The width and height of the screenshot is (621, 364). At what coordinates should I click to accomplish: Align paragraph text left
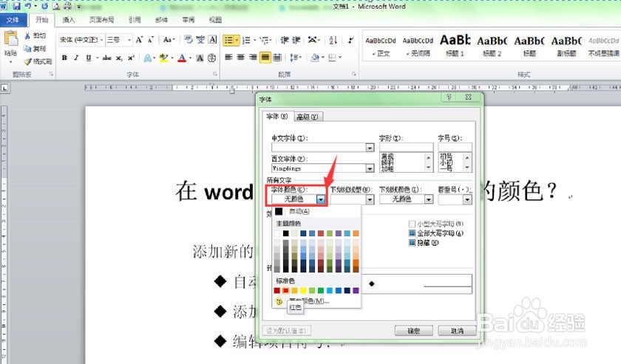coord(228,58)
